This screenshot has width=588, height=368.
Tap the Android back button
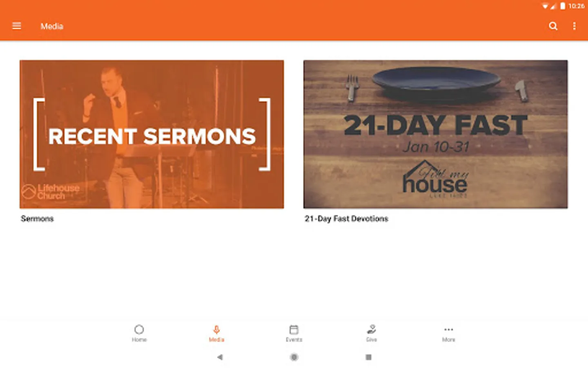pos(220,357)
